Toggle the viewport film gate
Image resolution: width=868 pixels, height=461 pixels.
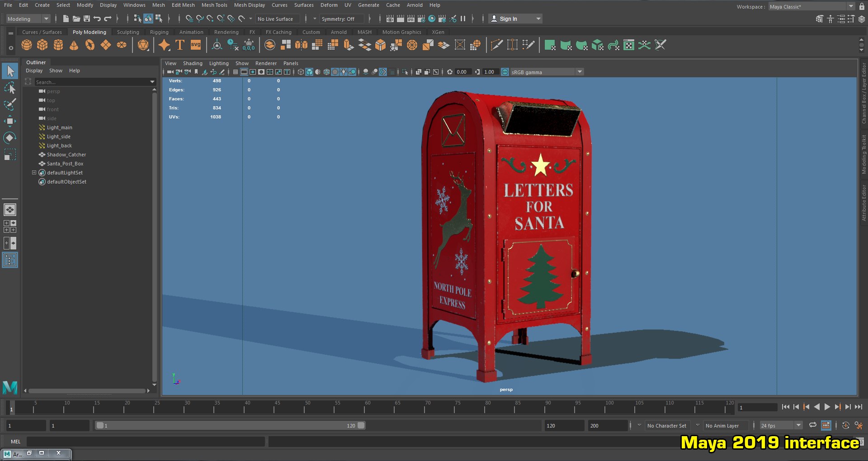pyautogui.click(x=244, y=72)
